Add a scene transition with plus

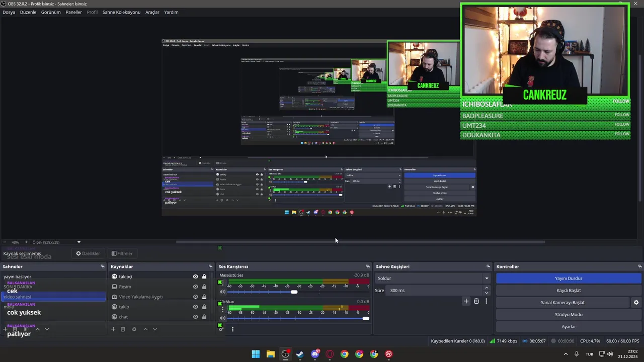[x=466, y=301]
